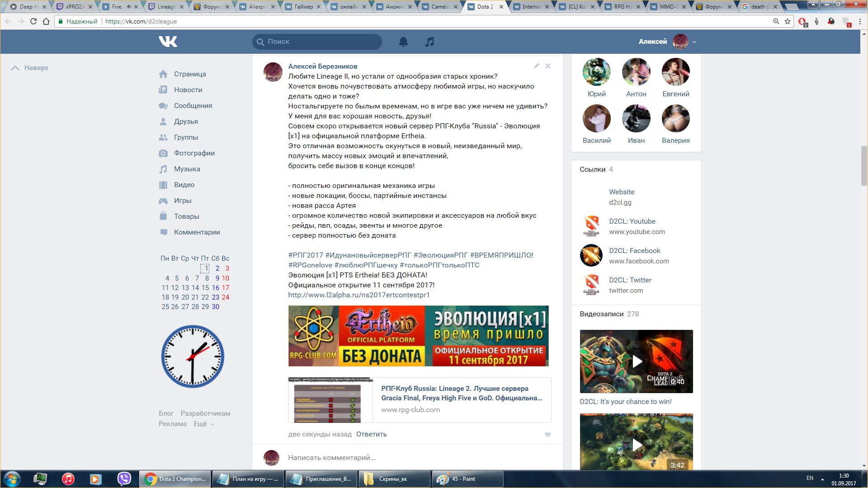Click the VK logo in header
The width and height of the screenshot is (868, 488).
(168, 42)
